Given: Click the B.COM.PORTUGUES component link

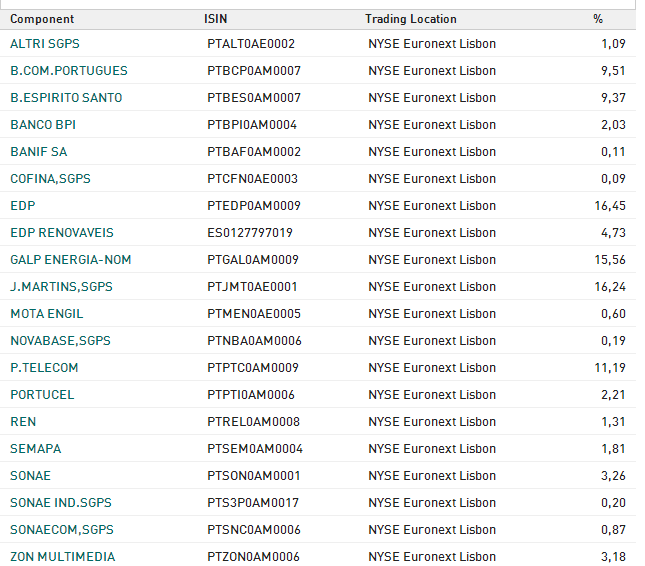Looking at the screenshot, I should point(68,71).
